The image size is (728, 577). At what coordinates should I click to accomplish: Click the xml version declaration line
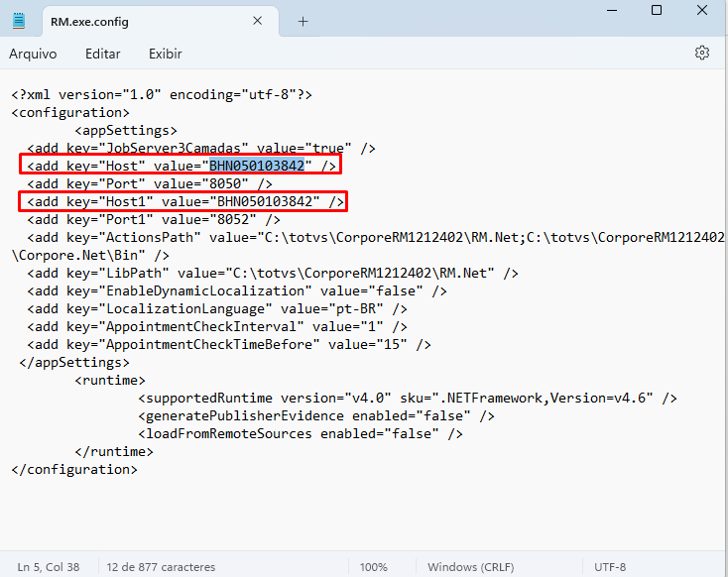coord(162,95)
